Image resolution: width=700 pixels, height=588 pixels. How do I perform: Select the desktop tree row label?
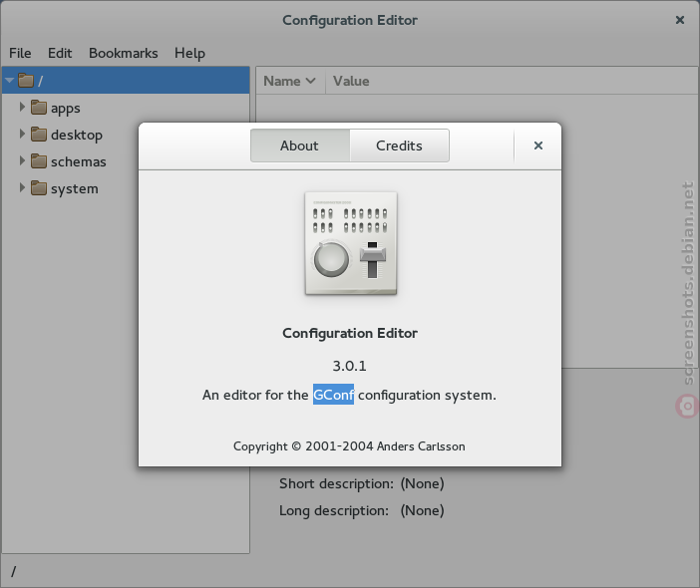(77, 135)
